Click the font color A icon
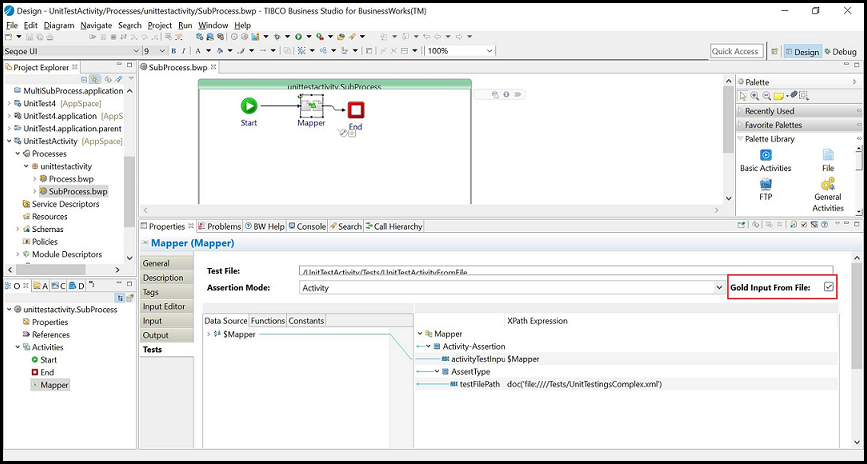The image size is (867, 464). coord(198,51)
